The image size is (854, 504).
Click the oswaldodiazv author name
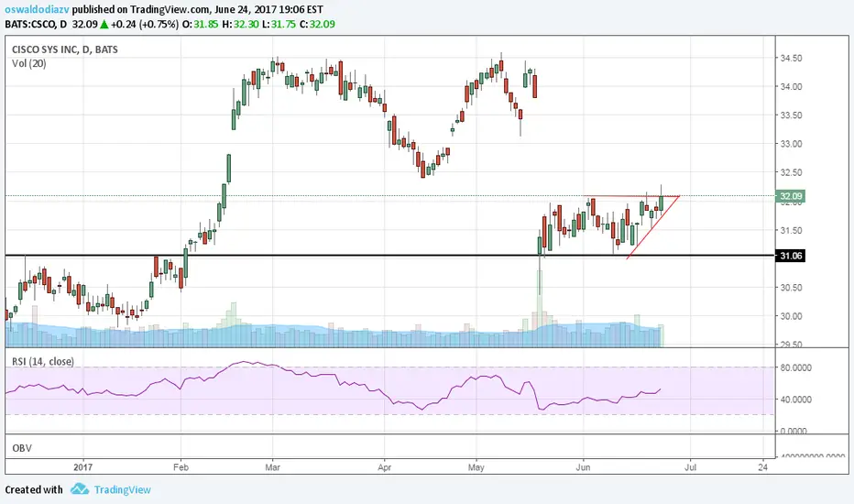pyautogui.click(x=37, y=9)
